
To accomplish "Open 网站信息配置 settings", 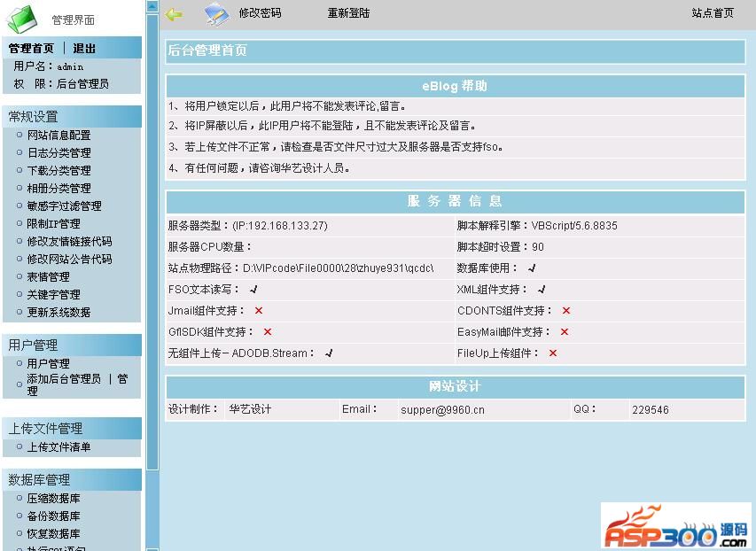I will (58, 135).
